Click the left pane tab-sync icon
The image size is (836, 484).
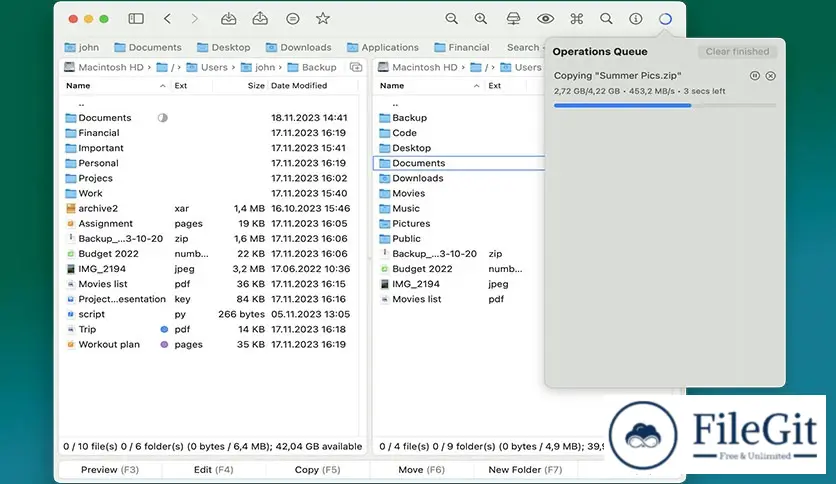(x=356, y=67)
